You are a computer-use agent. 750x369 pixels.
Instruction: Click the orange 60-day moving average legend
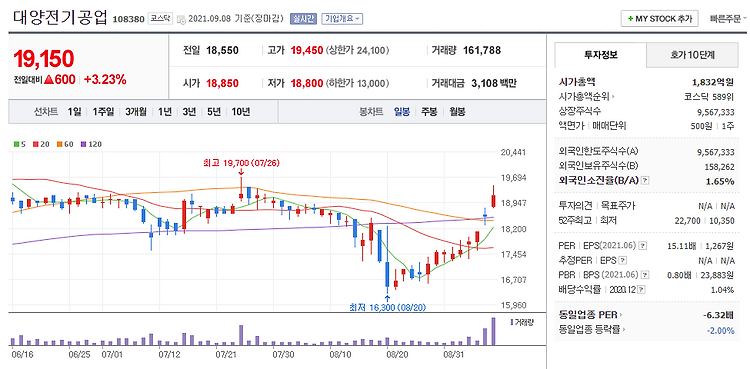click(x=64, y=144)
